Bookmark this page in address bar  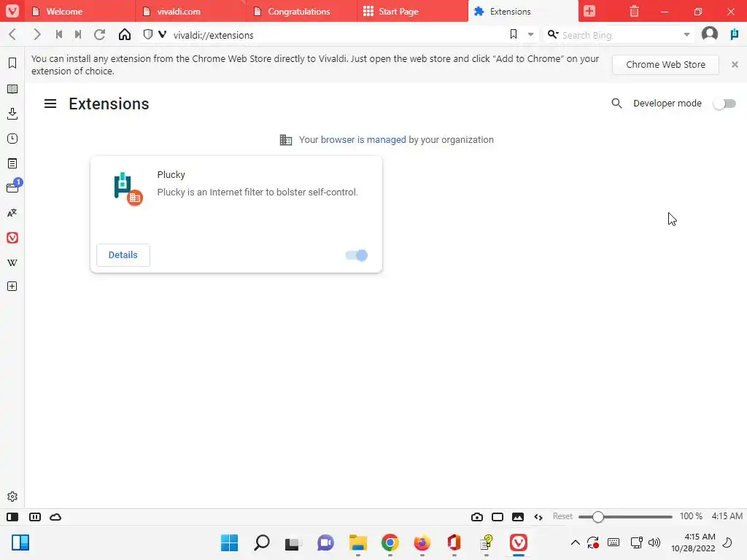pos(513,34)
